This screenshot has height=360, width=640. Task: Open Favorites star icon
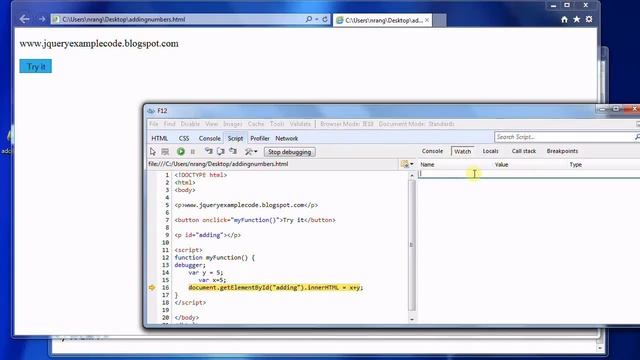point(576,19)
